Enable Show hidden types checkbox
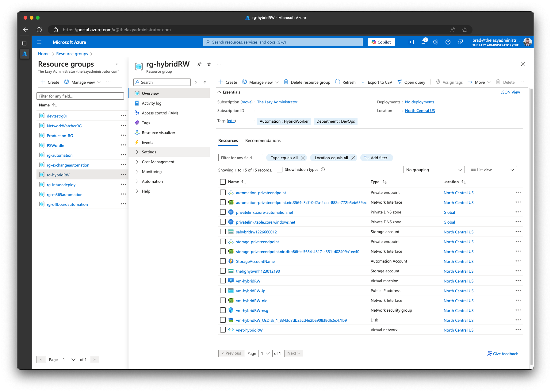551x392 pixels. [280, 170]
